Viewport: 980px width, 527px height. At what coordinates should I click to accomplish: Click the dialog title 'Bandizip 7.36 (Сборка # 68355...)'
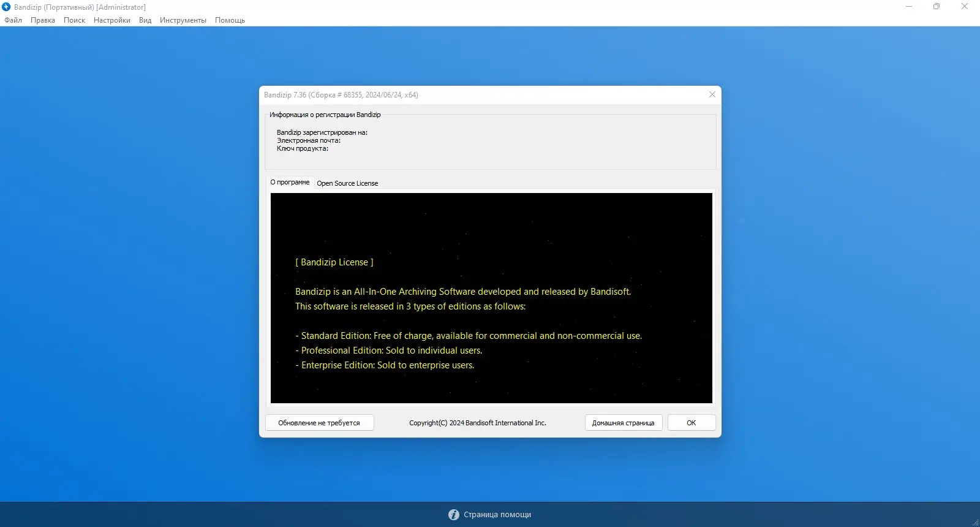341,95
